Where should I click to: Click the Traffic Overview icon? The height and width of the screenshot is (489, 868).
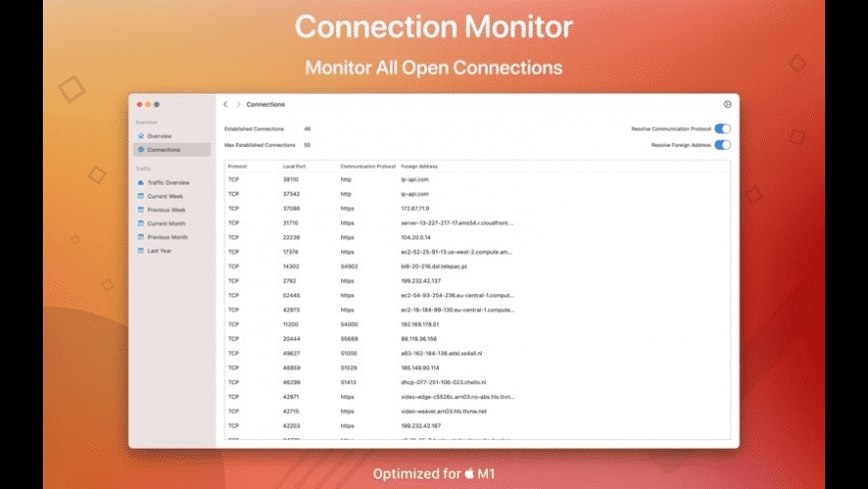tap(141, 183)
